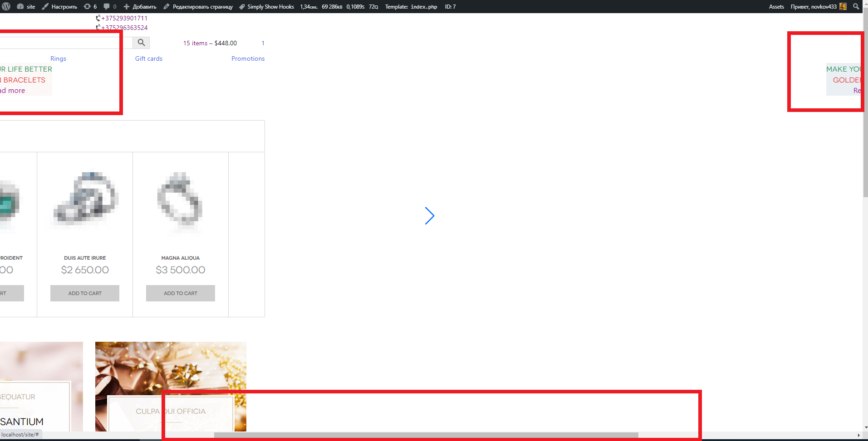Open the Assets admin bar item
868x441 pixels.
tap(776, 6)
